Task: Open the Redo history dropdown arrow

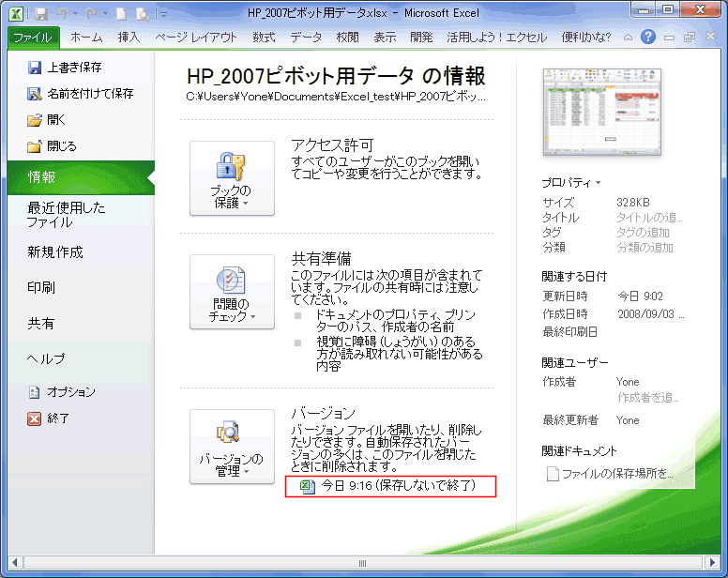Action: [x=105, y=14]
